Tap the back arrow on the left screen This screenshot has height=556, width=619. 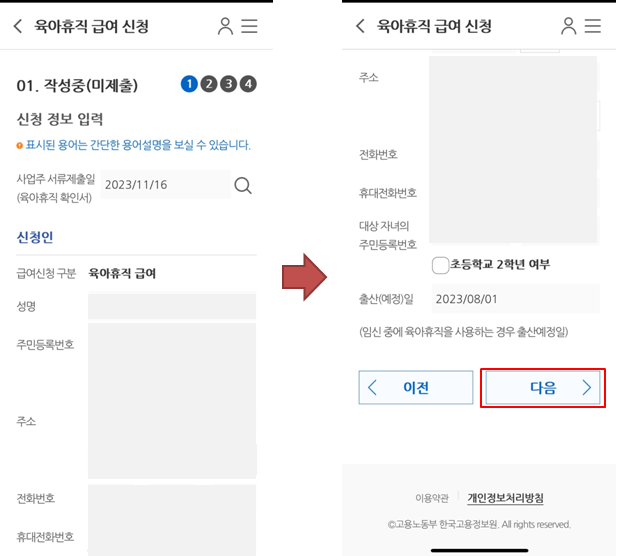[18, 26]
